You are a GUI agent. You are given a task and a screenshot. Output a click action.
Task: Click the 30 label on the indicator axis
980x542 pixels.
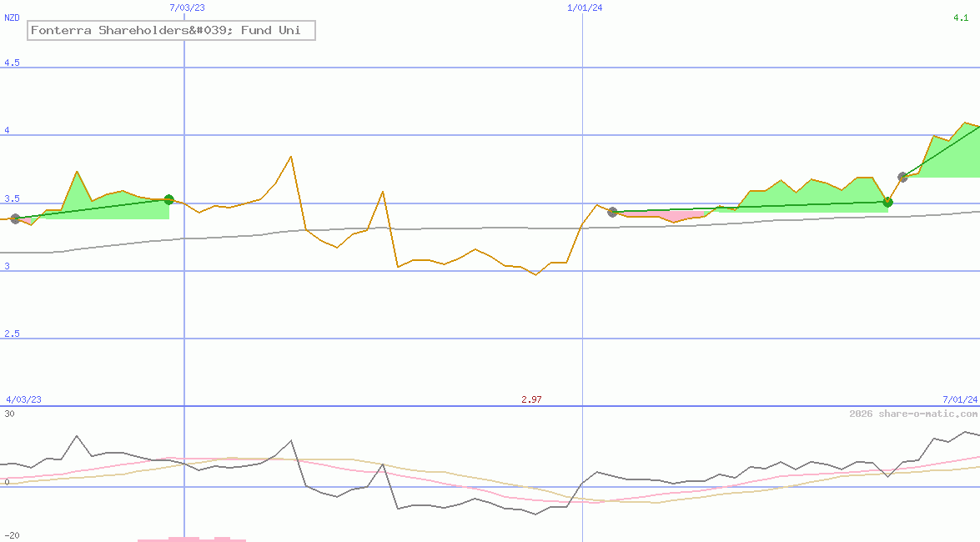[9, 414]
